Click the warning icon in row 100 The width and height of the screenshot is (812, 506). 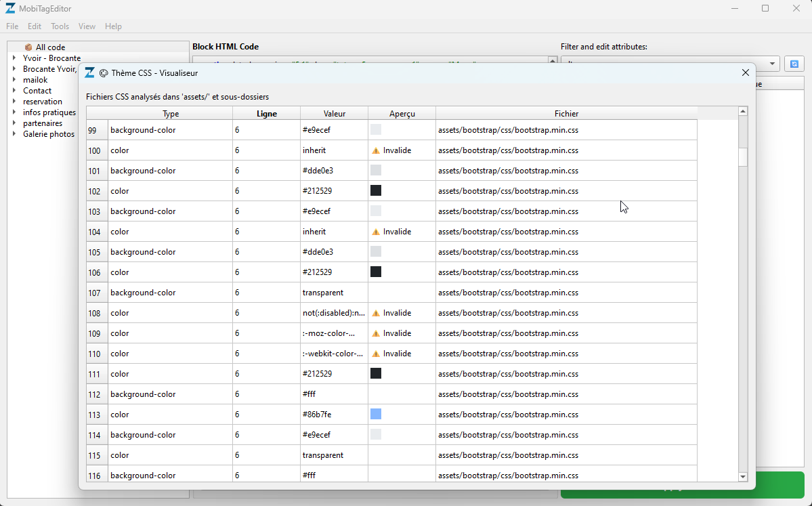(x=376, y=150)
